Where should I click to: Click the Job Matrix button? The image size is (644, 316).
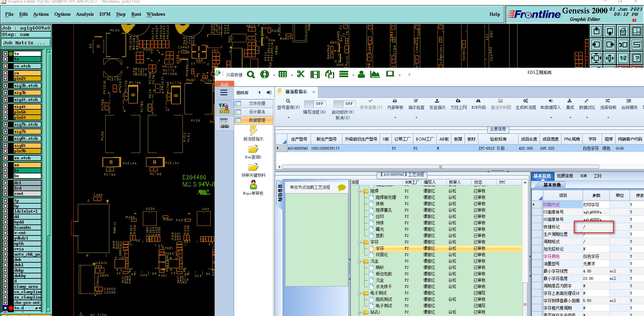(x=26, y=43)
